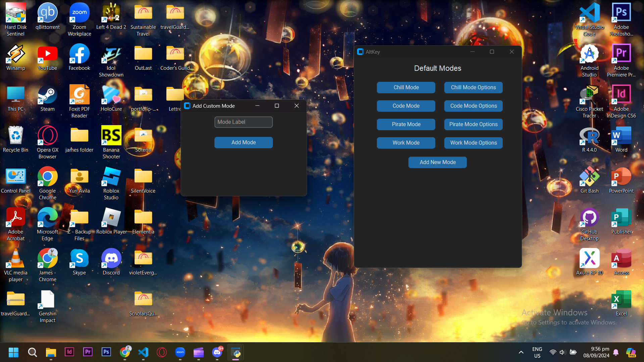The image size is (644, 362).
Task: Select the GitHub Desktop icon
Action: coord(590,224)
